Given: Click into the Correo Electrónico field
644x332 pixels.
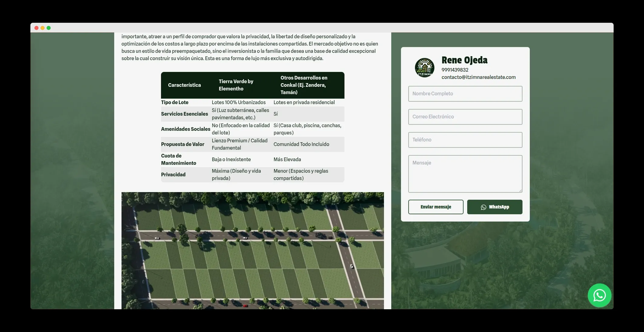Looking at the screenshot, I should pyautogui.click(x=465, y=117).
